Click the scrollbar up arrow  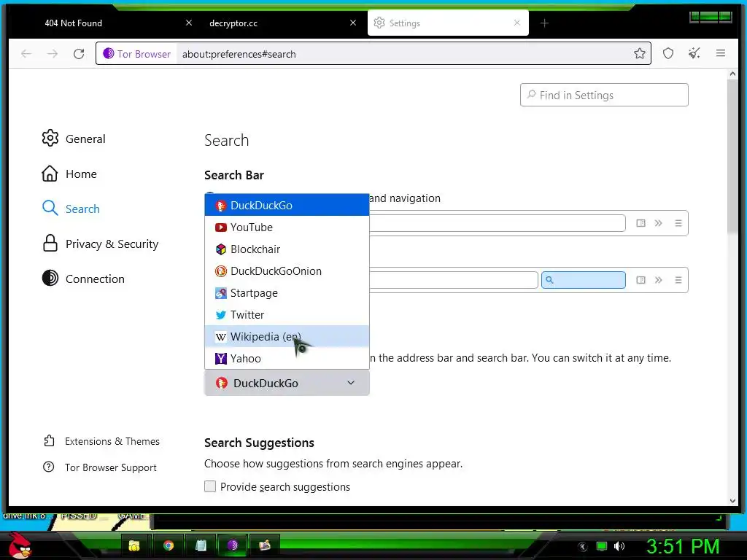coord(732,74)
